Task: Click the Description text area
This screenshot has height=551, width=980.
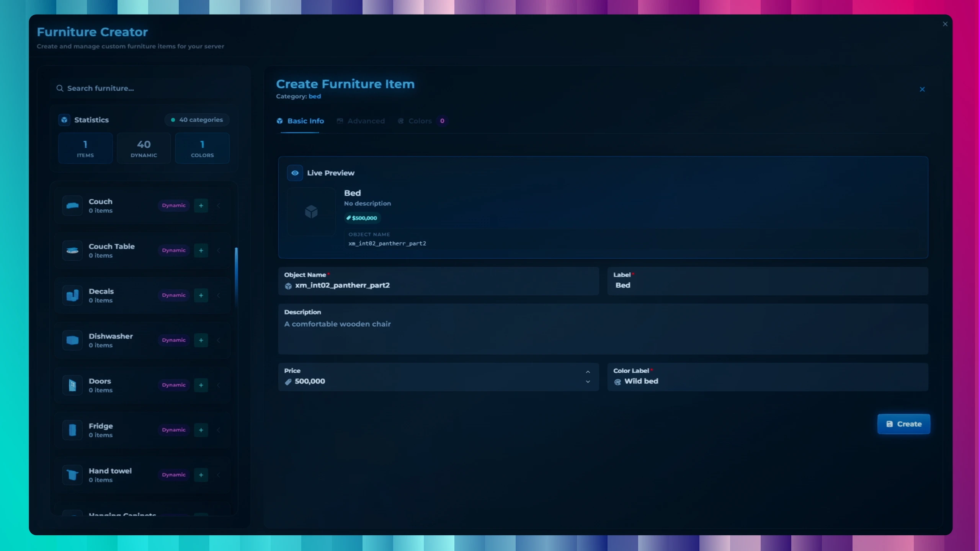Action: [x=603, y=329]
